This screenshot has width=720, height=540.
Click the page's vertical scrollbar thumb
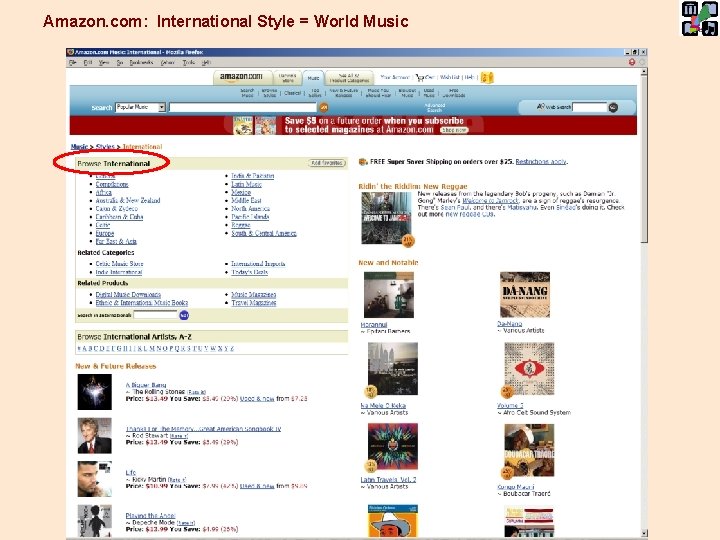point(643,159)
